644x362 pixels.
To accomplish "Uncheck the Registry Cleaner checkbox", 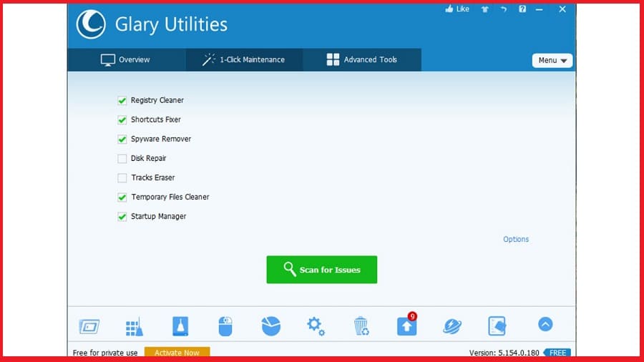I will tap(122, 101).
